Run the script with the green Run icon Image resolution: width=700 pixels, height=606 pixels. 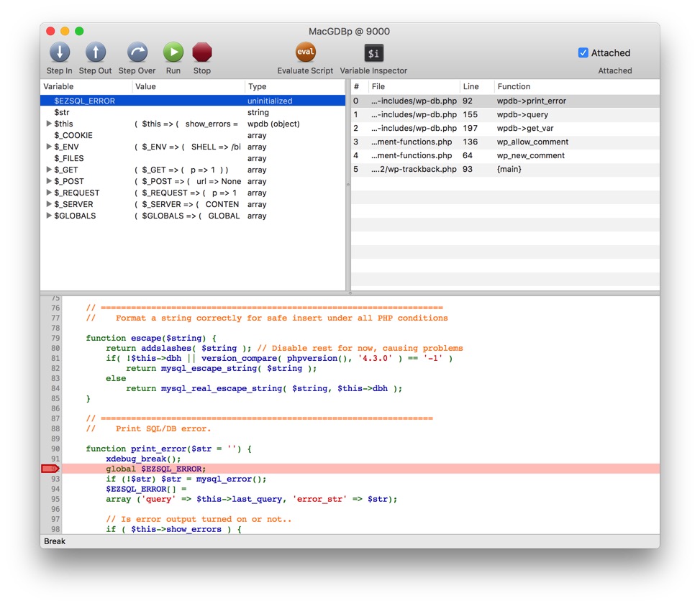click(x=173, y=52)
